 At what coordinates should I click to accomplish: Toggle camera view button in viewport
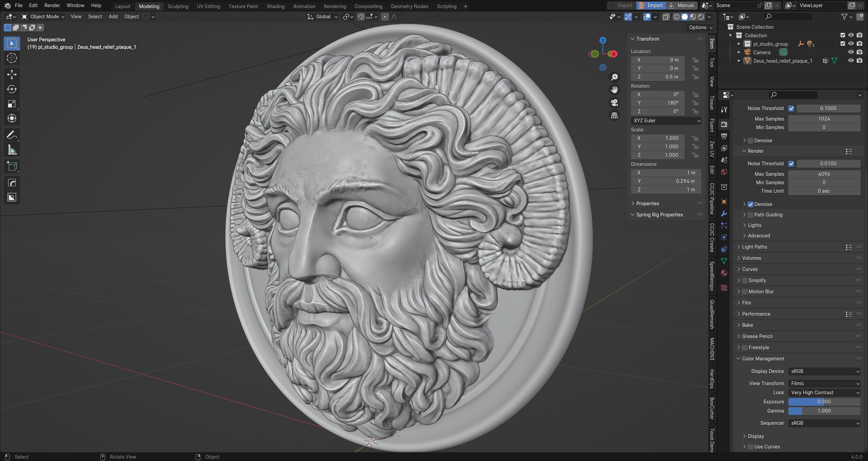(614, 103)
